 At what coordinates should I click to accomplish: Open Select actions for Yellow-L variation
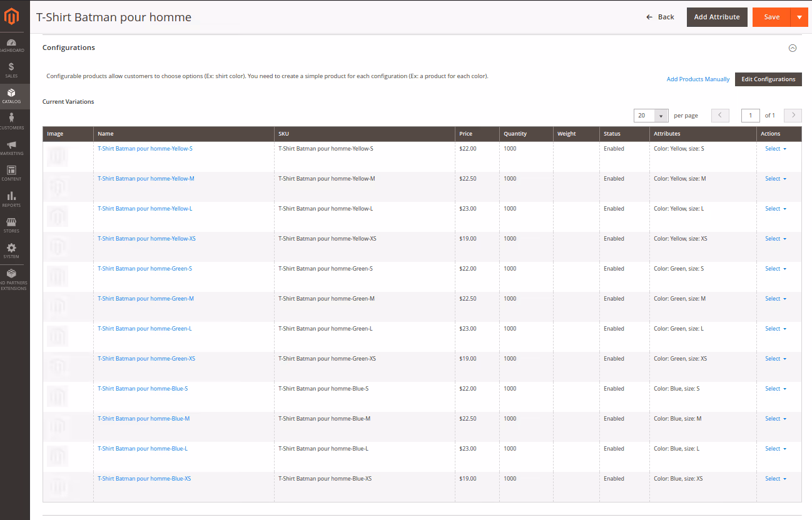(776, 209)
